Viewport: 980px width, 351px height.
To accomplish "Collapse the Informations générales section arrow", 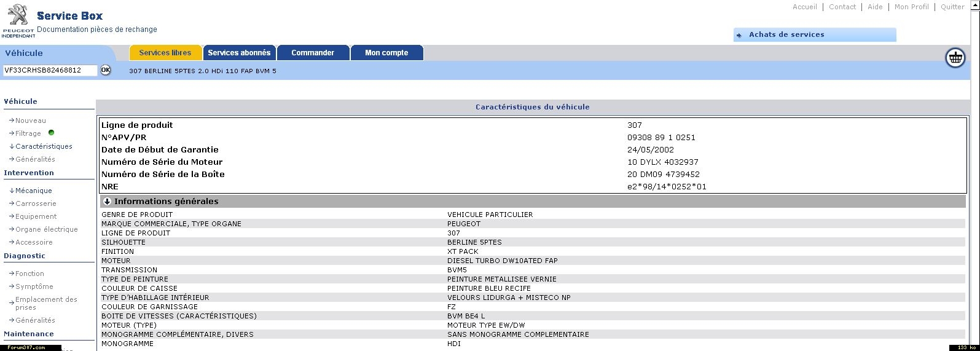I will tap(107, 201).
